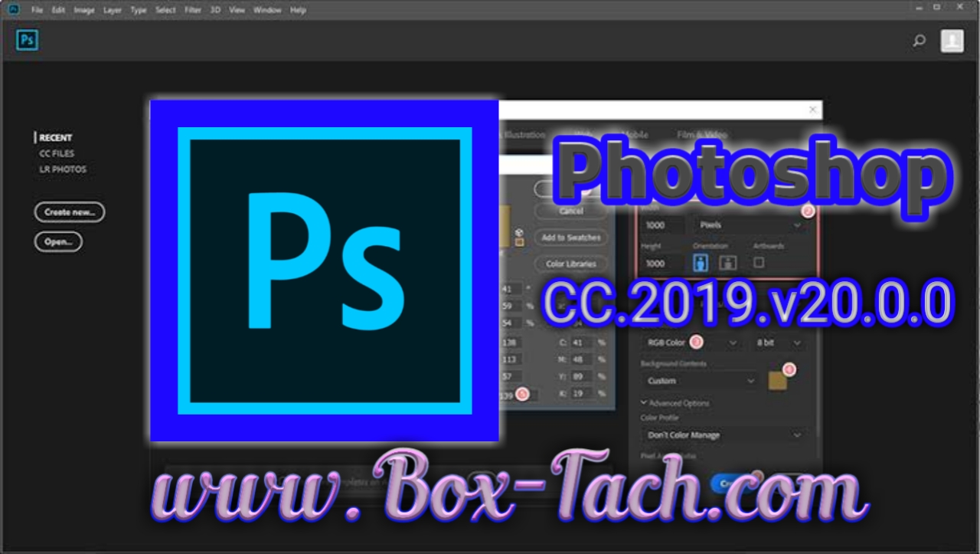980x554 pixels.
Task: Click the Color Profile label
Action: click(659, 418)
